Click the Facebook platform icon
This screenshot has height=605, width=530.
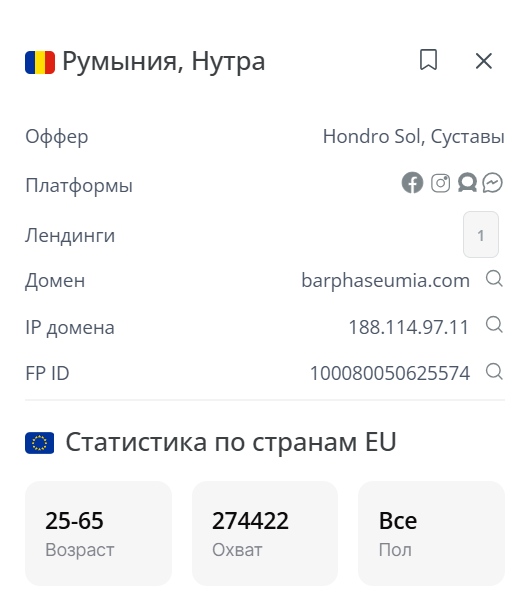click(x=412, y=183)
